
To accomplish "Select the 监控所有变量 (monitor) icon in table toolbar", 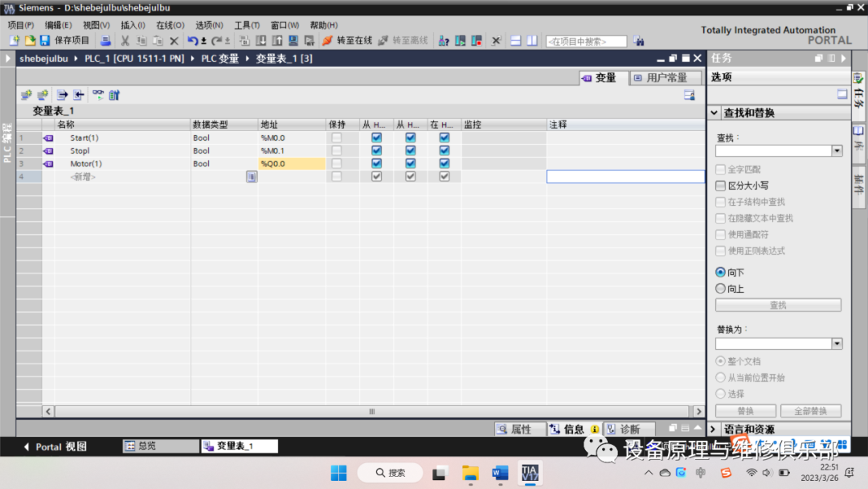I will 97,95.
